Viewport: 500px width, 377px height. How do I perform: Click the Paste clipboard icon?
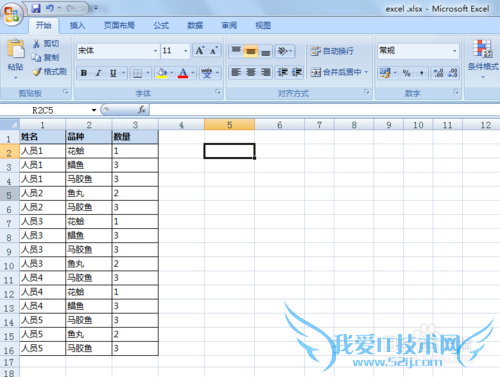coord(16,49)
